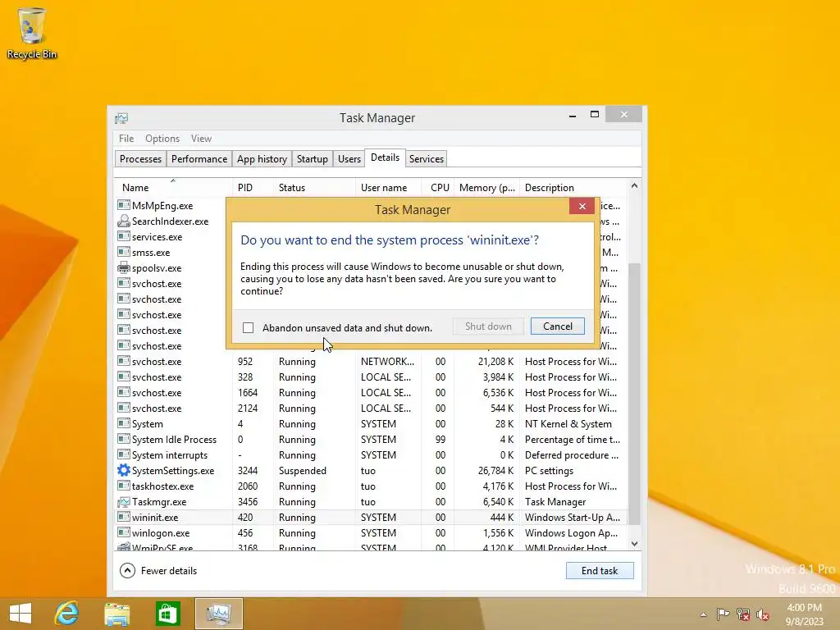
Task: Click the muted volume tray icon
Action: click(763, 614)
